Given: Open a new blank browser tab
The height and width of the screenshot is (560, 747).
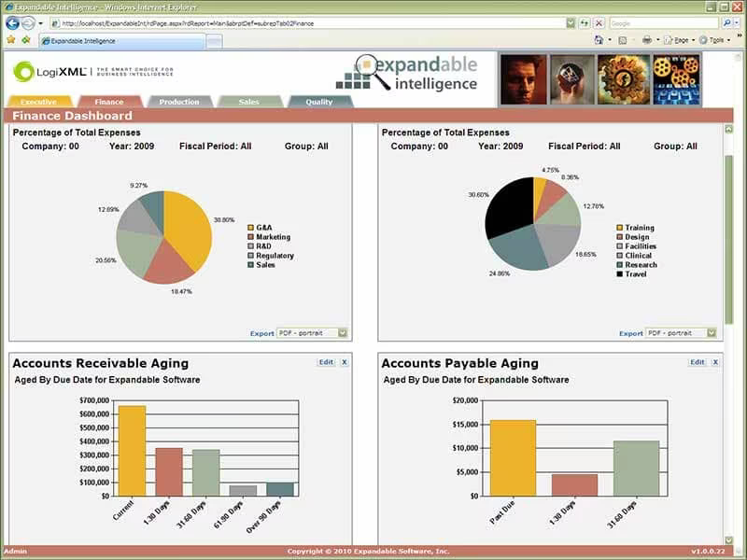Looking at the screenshot, I should click(215, 41).
